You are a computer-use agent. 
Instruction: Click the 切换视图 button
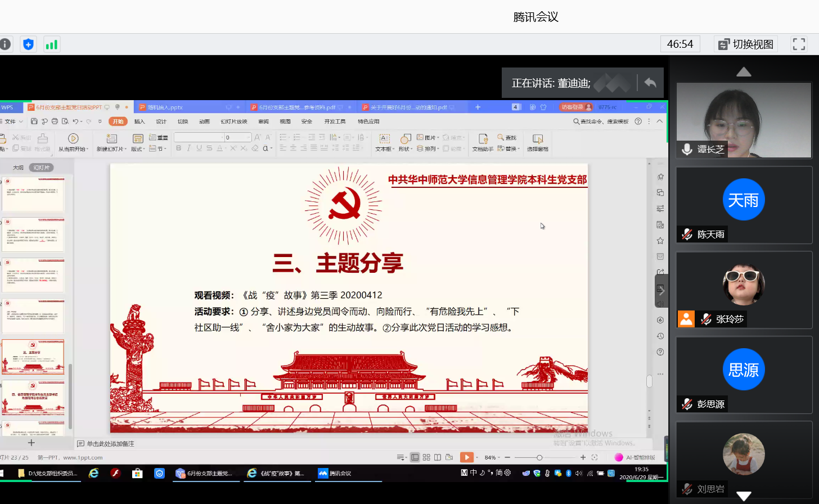[746, 44]
